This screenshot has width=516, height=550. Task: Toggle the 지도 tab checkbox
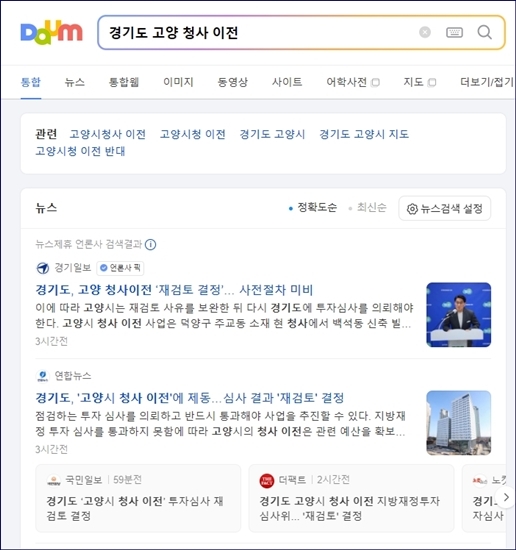pyautogui.click(x=432, y=82)
